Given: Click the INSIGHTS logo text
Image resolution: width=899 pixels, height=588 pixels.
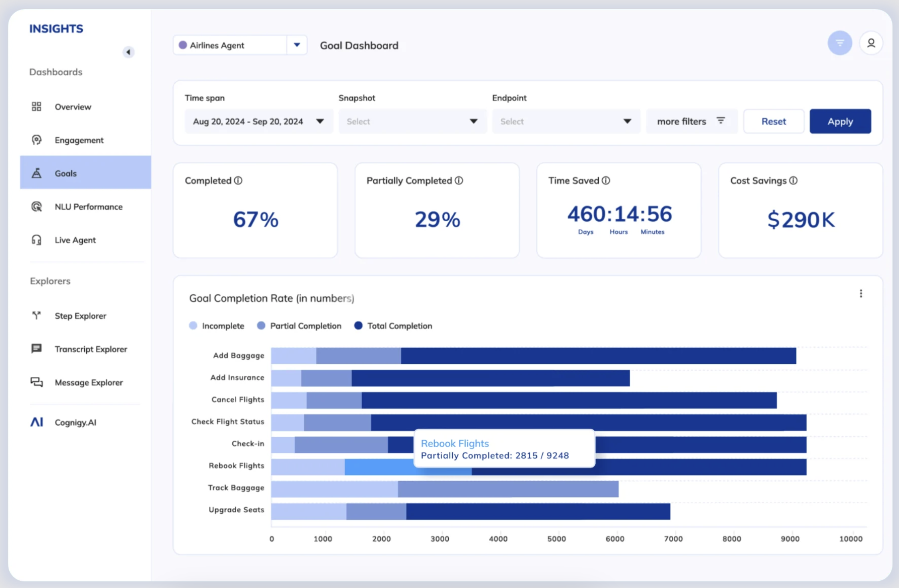Looking at the screenshot, I should pos(56,28).
